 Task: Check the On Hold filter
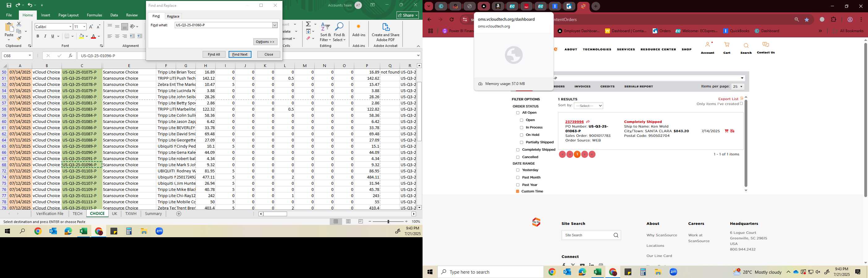522,135
